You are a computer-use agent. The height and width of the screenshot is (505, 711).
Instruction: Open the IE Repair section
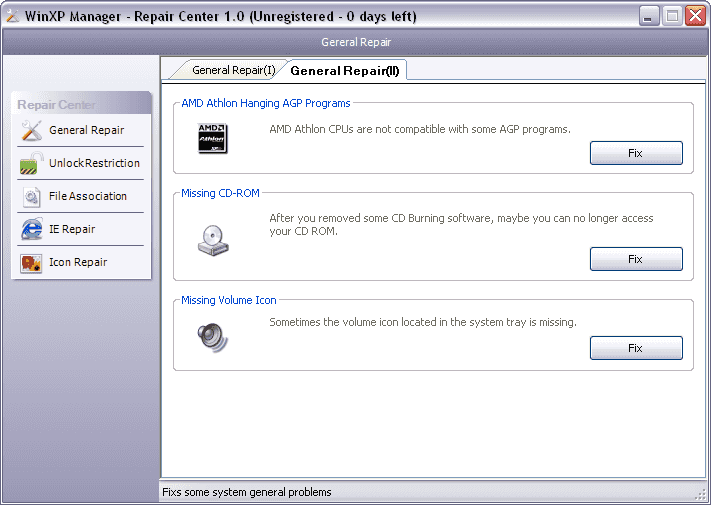click(x=81, y=229)
